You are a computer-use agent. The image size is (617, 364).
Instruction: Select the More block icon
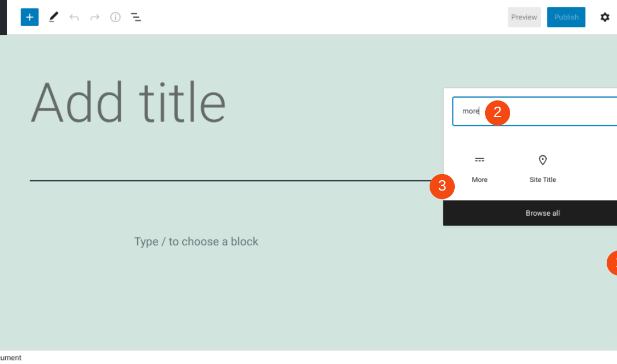pos(479,160)
